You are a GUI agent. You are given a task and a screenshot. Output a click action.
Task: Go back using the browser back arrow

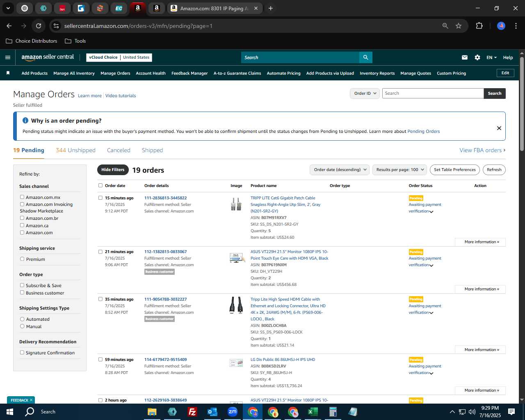[x=9, y=26]
